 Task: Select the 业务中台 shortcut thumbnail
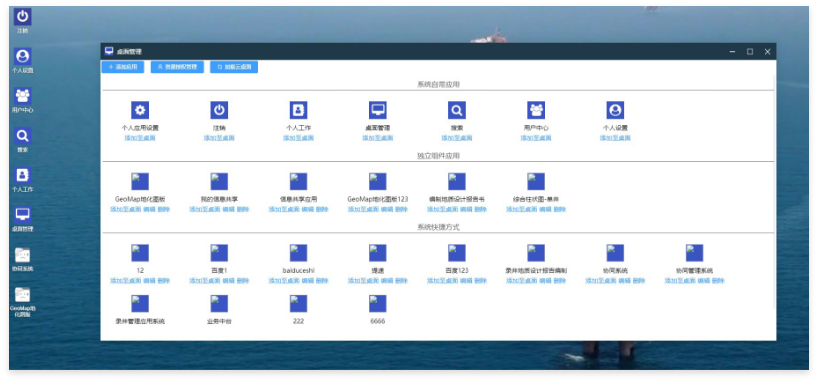219,304
